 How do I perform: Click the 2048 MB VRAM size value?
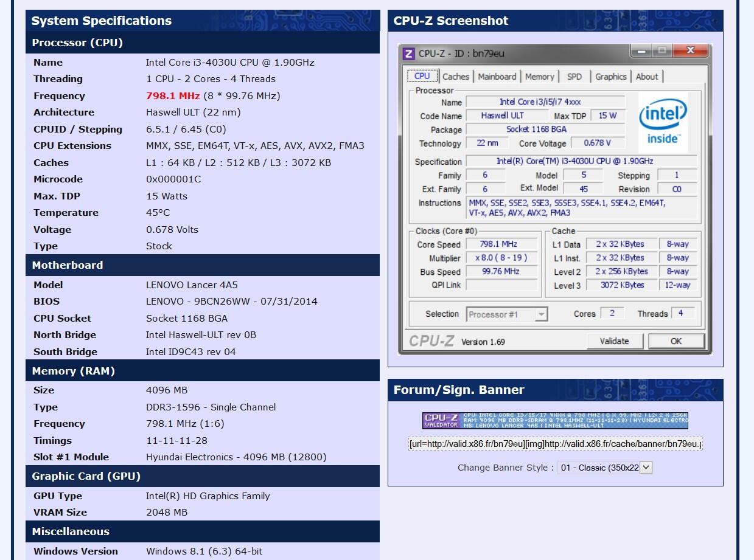167,513
